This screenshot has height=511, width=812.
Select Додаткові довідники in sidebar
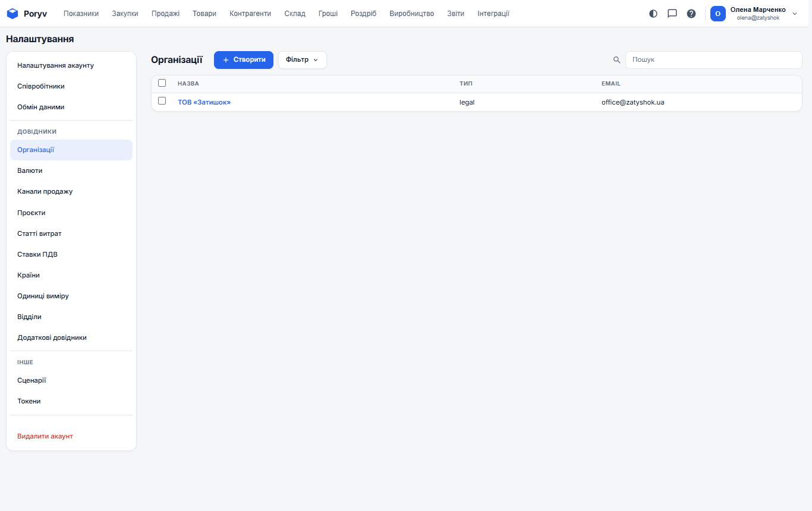(71, 337)
